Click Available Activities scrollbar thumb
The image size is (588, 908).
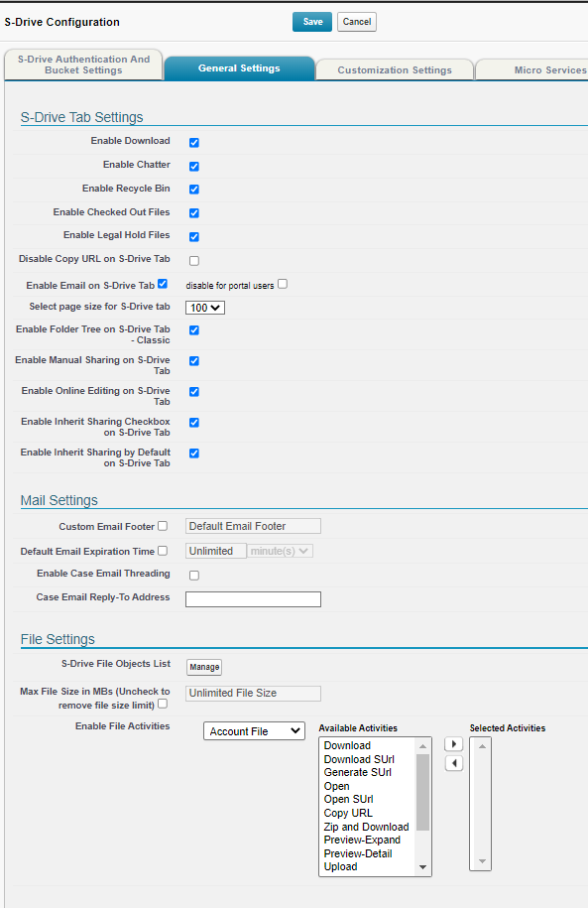coord(422,792)
